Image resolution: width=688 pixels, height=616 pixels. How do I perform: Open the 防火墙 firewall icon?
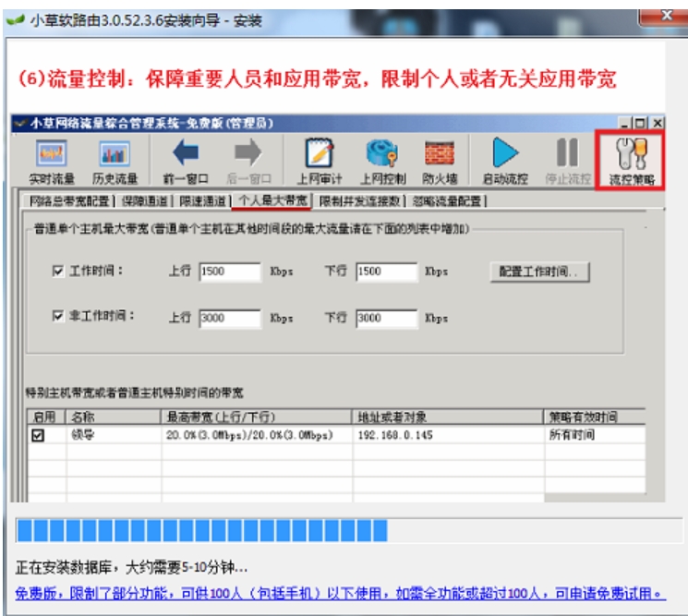[x=440, y=161]
